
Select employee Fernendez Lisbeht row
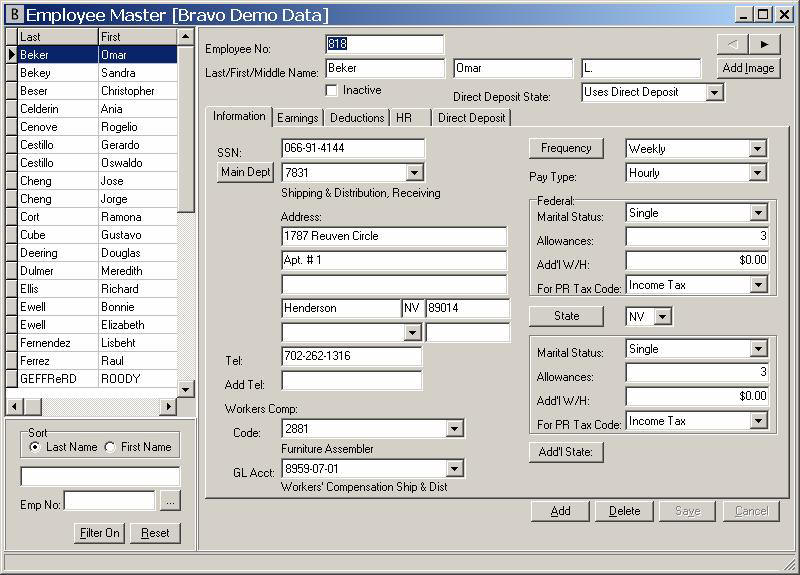pos(97,343)
